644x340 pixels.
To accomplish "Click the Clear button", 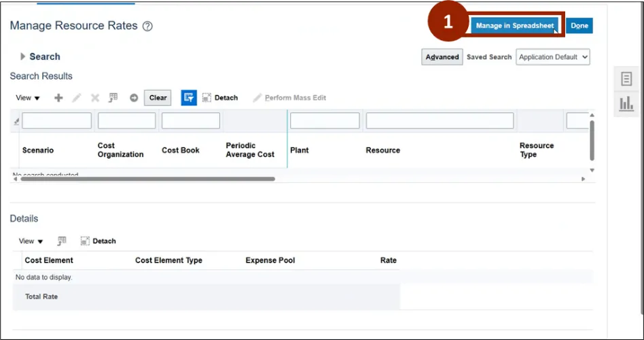I will click(158, 98).
